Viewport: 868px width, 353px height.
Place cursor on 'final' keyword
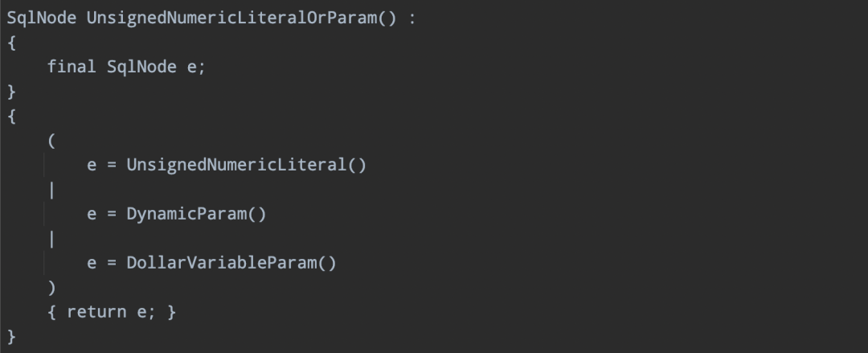tap(72, 67)
